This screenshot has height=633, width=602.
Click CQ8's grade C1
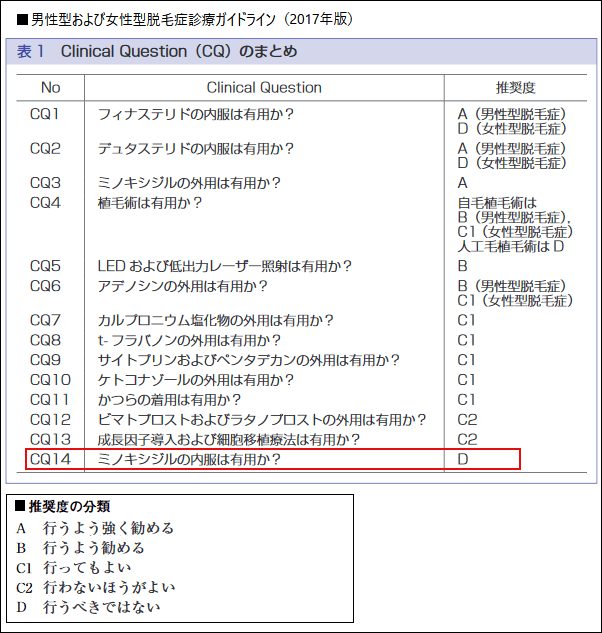(466, 340)
